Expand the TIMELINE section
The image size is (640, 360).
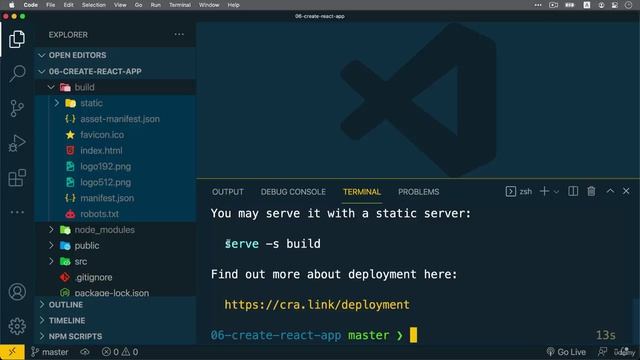click(x=116, y=321)
